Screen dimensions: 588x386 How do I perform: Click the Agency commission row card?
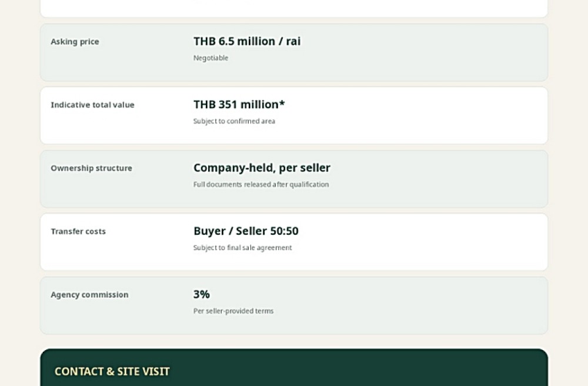click(294, 305)
